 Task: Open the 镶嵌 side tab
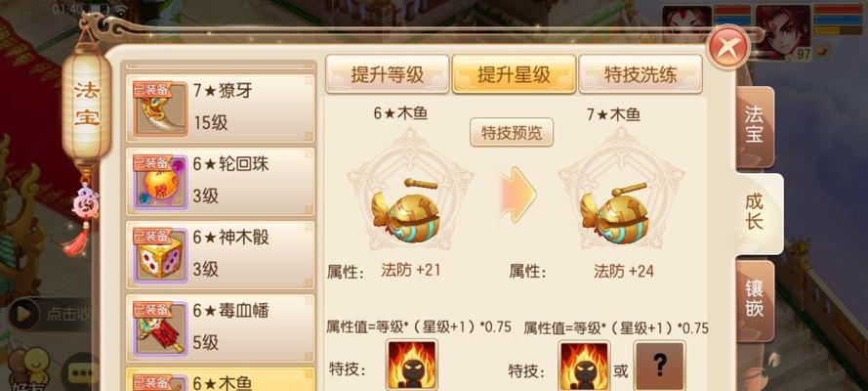click(x=754, y=300)
